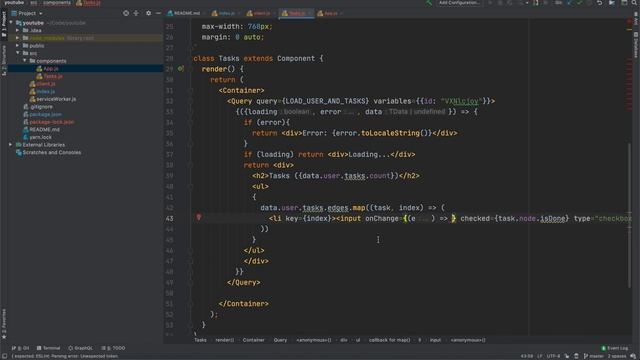The image size is (640, 360).
Task: Collapse the youtube root project node
Action: [x=11, y=23]
